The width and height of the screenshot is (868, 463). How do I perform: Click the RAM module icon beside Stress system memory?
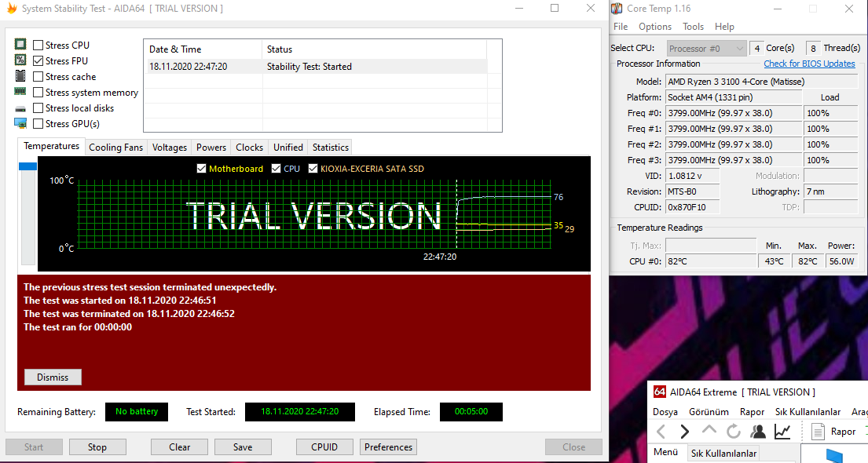(20, 91)
